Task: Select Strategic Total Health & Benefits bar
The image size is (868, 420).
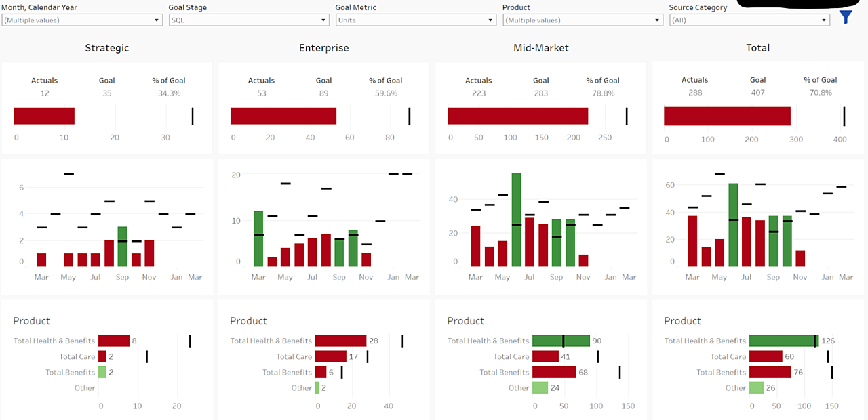Action: coord(114,341)
